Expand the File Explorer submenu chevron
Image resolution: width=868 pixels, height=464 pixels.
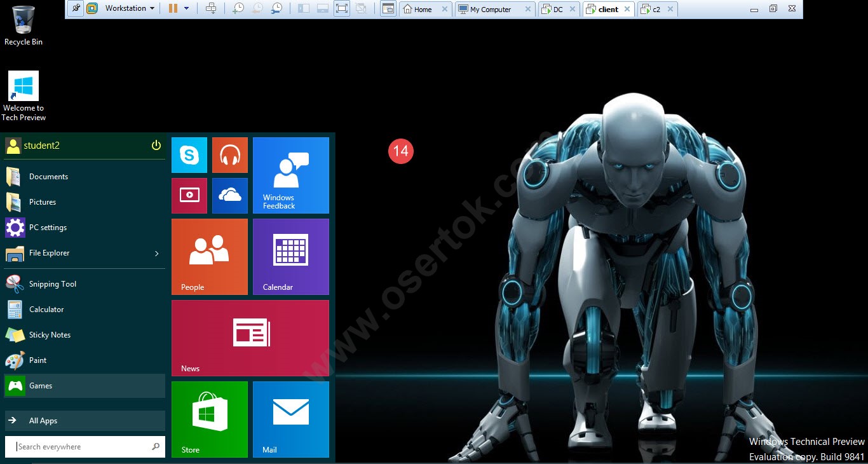pos(156,253)
